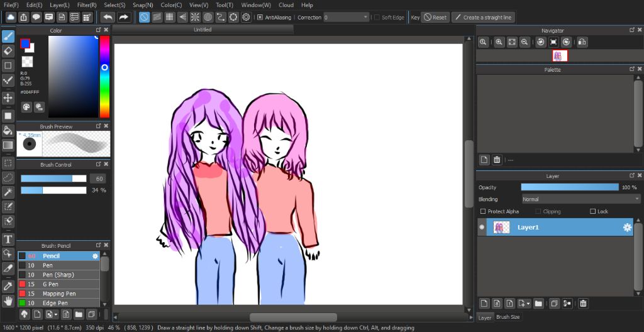Screen dimensions: 644x332
Task: Select the rectangular Selection tool
Action: pyautogui.click(x=8, y=163)
